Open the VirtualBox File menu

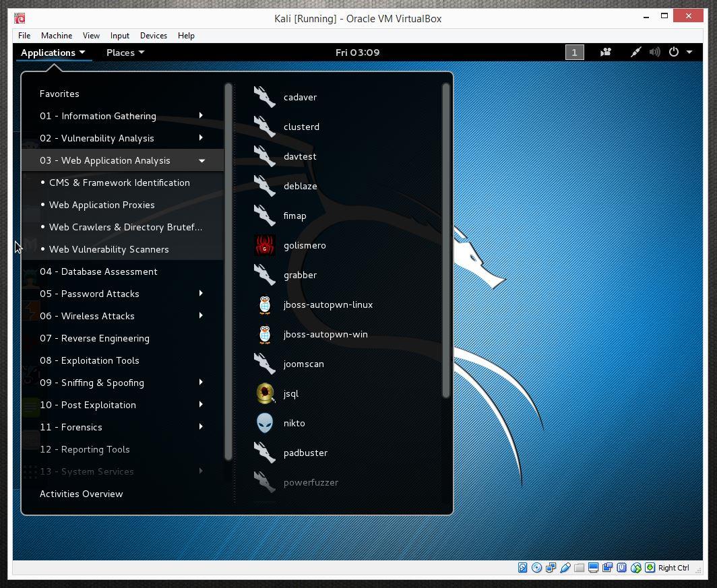click(24, 36)
